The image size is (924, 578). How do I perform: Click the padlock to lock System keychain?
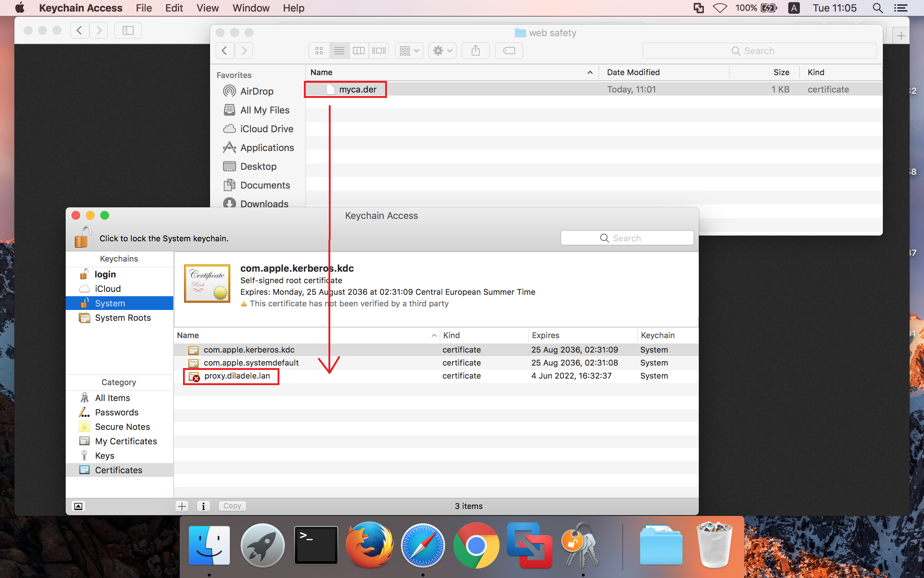click(x=82, y=237)
